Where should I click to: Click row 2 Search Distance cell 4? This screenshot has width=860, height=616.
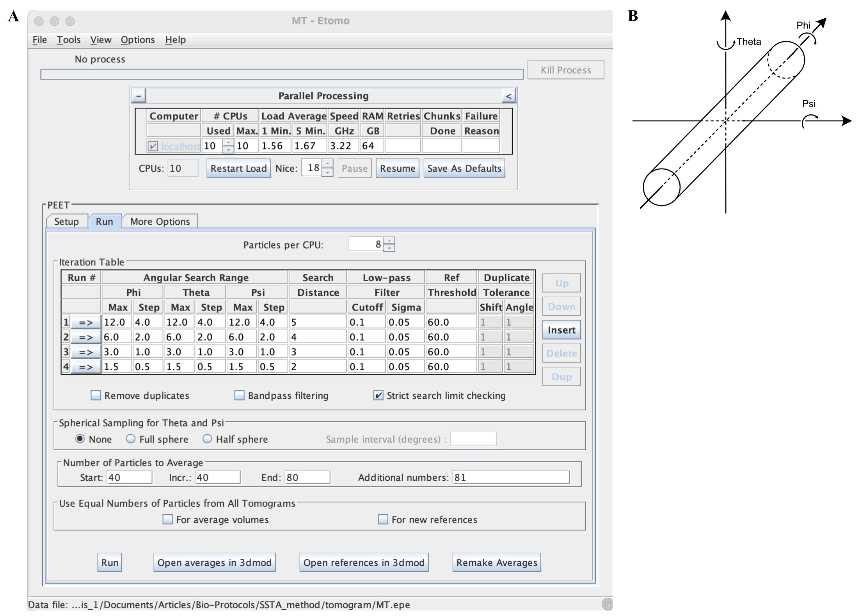point(318,337)
